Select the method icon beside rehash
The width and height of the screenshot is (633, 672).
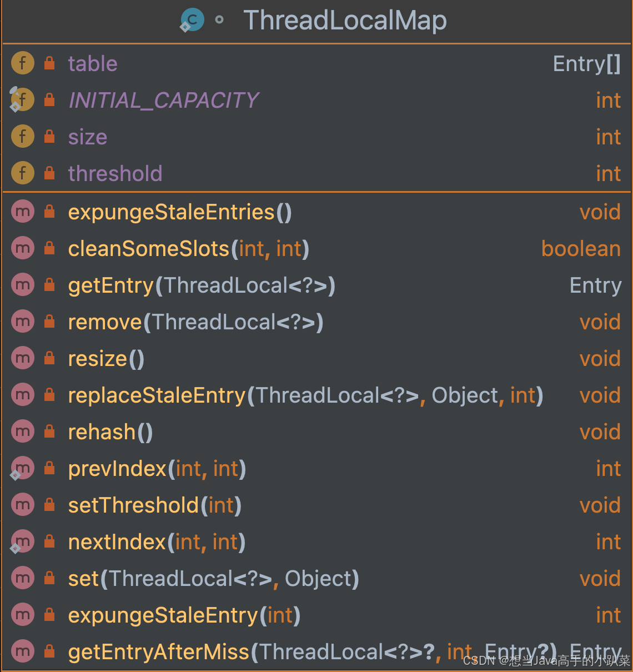[x=22, y=432]
